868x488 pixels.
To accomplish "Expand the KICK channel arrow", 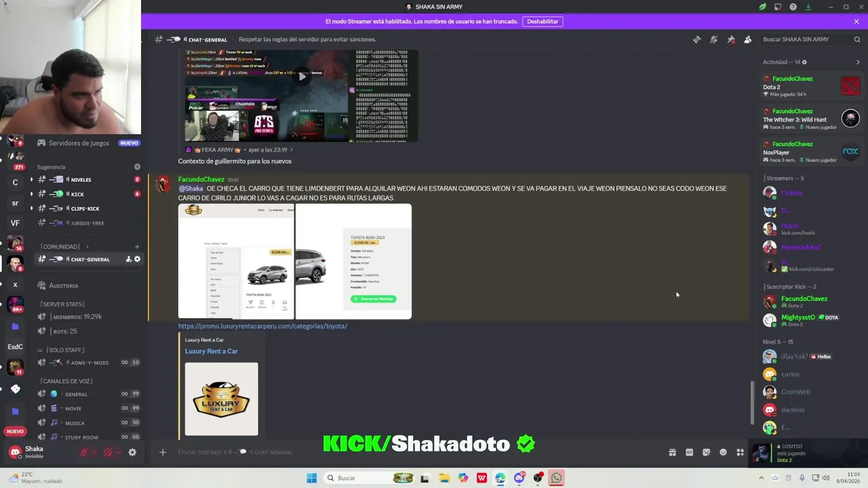I will [31, 194].
